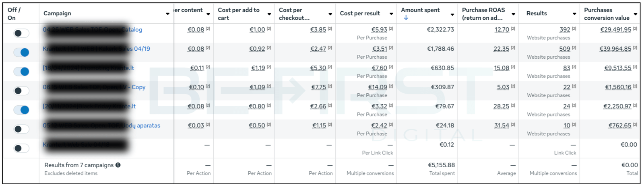Turn off the campaign ending in Sales 04/19
The image size is (644, 187).
[21, 52]
